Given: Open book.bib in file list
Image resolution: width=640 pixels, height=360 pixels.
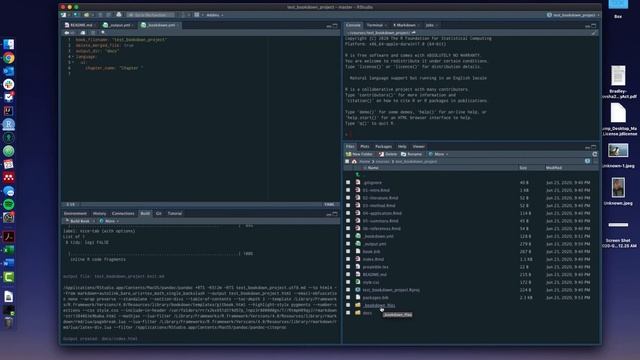Looking at the screenshot, I should [x=371, y=251].
